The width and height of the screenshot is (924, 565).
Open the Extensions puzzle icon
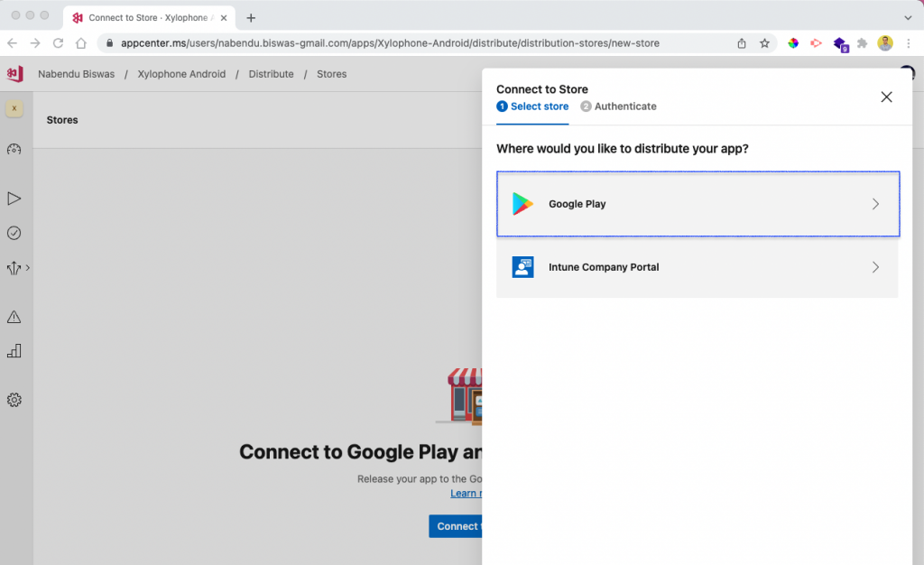click(862, 43)
